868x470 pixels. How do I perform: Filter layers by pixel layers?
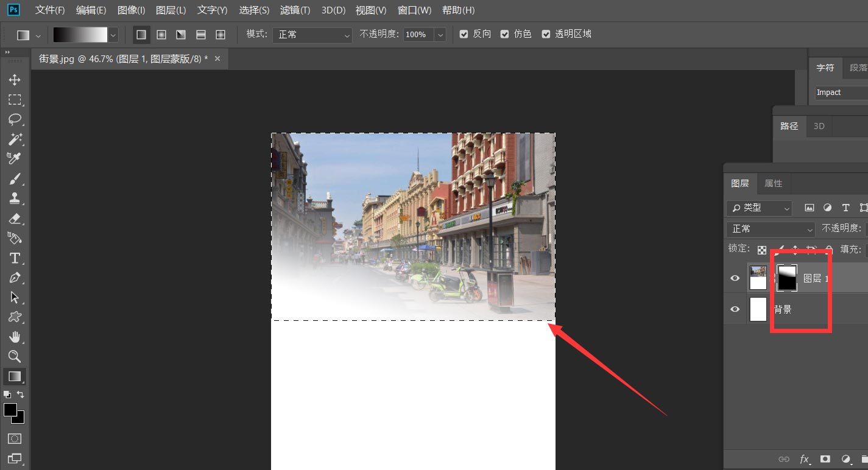click(x=809, y=208)
